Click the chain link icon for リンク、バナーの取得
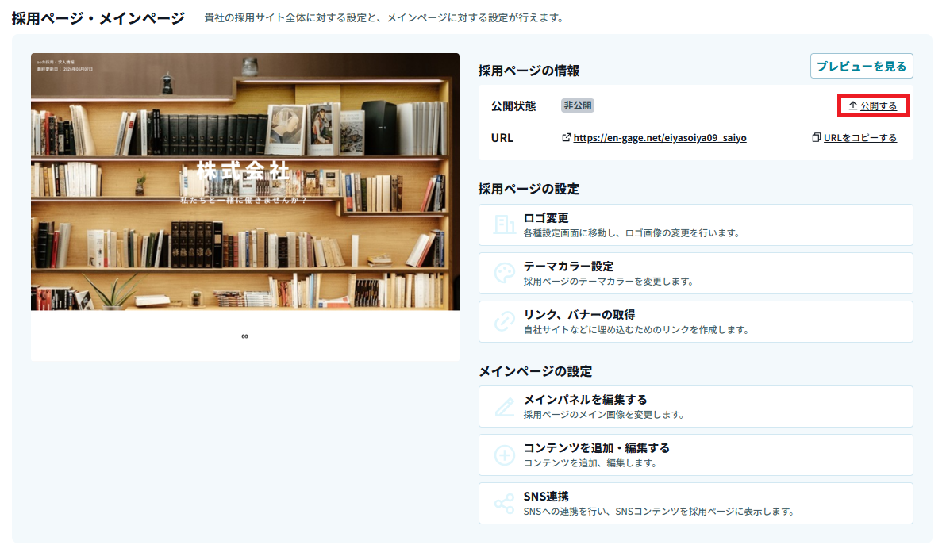Viewport: 946px width, 560px height. pos(504,321)
